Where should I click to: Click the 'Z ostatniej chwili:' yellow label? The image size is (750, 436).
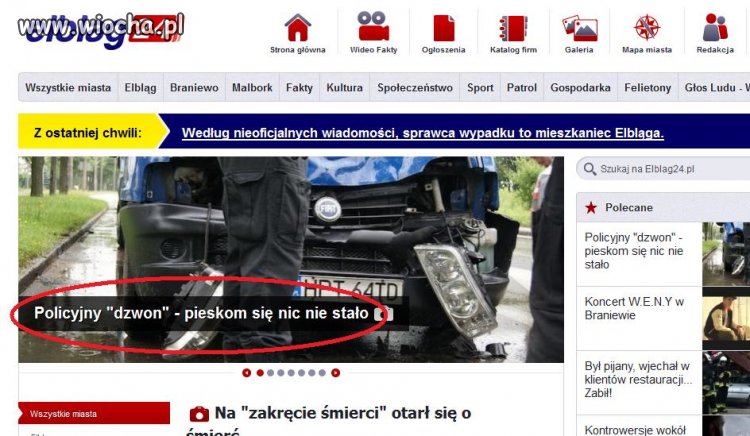tap(88, 132)
